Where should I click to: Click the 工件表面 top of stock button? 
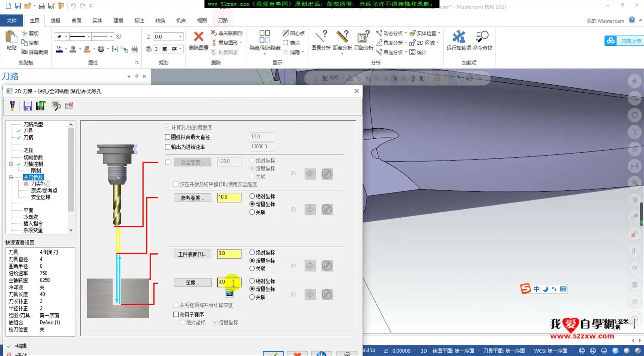[193, 254]
